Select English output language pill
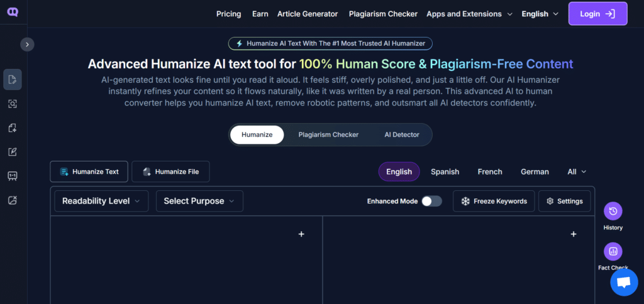 pyautogui.click(x=399, y=171)
